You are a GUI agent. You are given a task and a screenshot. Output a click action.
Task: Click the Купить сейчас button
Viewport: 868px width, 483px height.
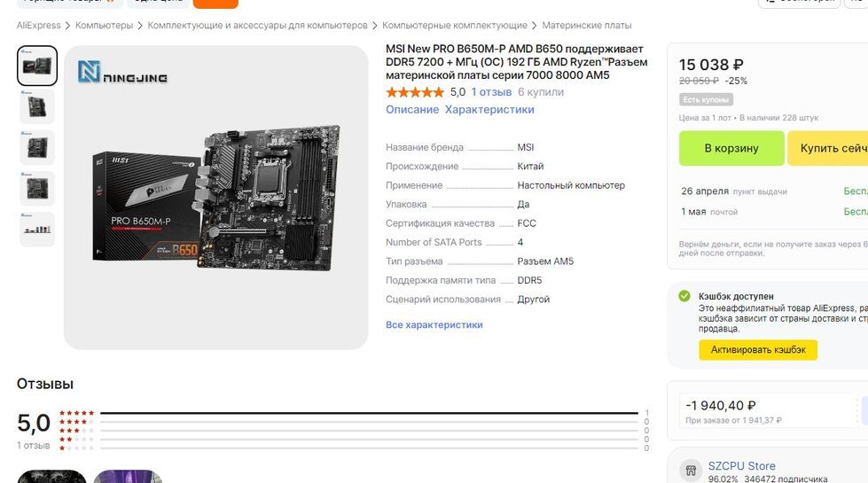(x=828, y=148)
